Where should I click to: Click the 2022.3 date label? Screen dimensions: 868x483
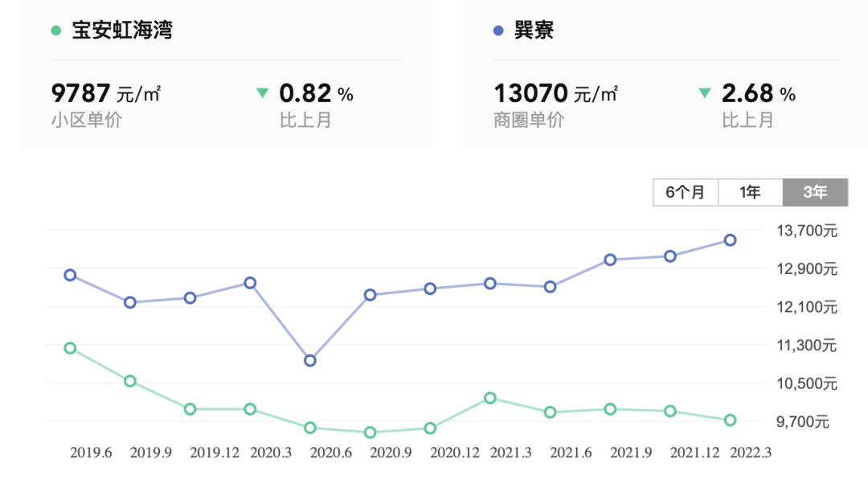click(x=751, y=452)
